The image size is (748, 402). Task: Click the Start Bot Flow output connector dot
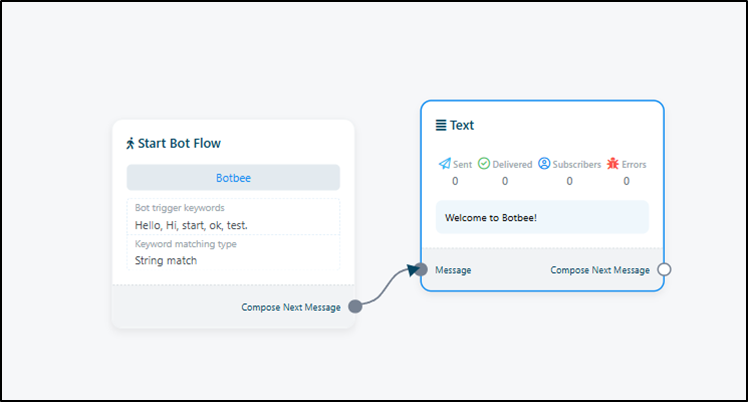click(x=355, y=307)
